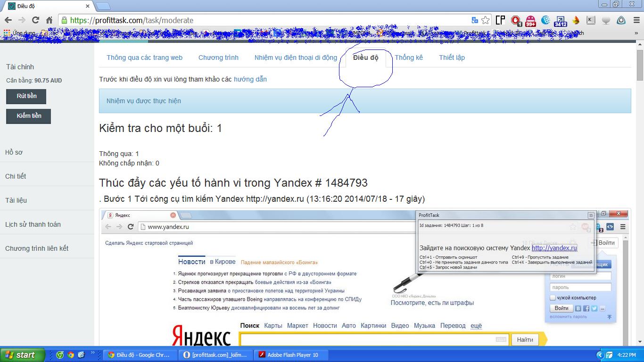Screen dimensions: 644x362
Task: Expand the ещё menu in the Yandex screenshot
Action: (476, 326)
